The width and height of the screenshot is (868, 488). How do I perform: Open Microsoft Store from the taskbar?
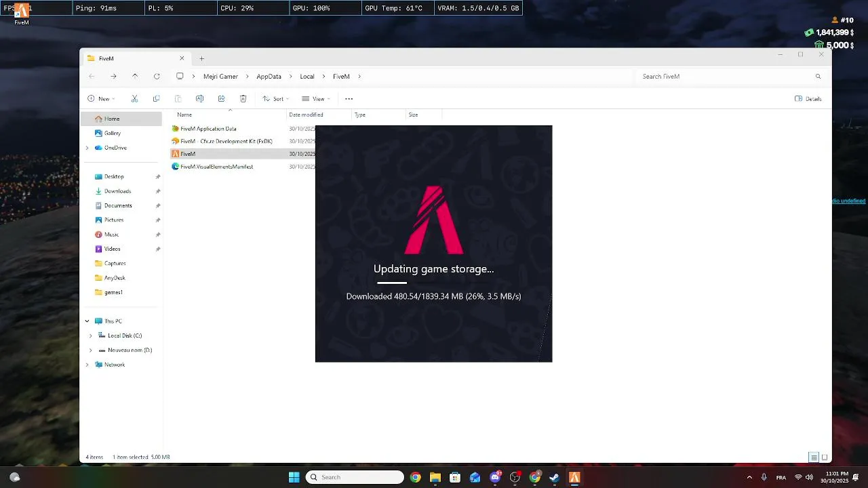point(455,477)
